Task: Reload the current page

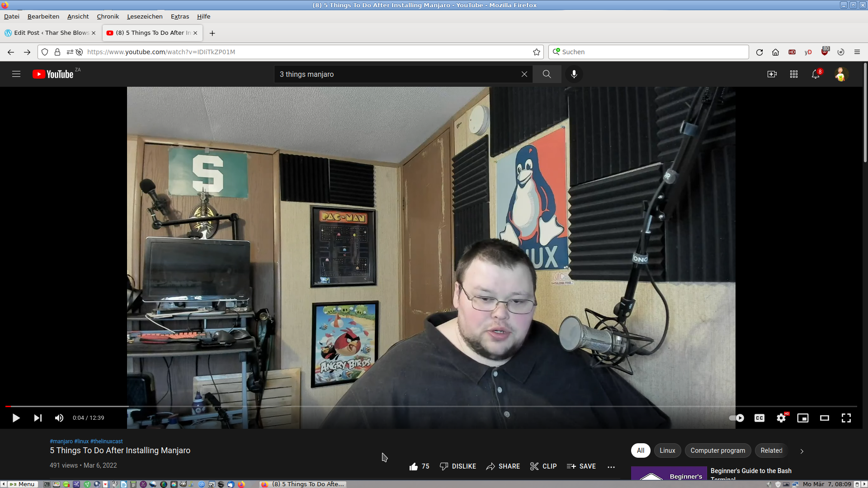Action: click(759, 52)
